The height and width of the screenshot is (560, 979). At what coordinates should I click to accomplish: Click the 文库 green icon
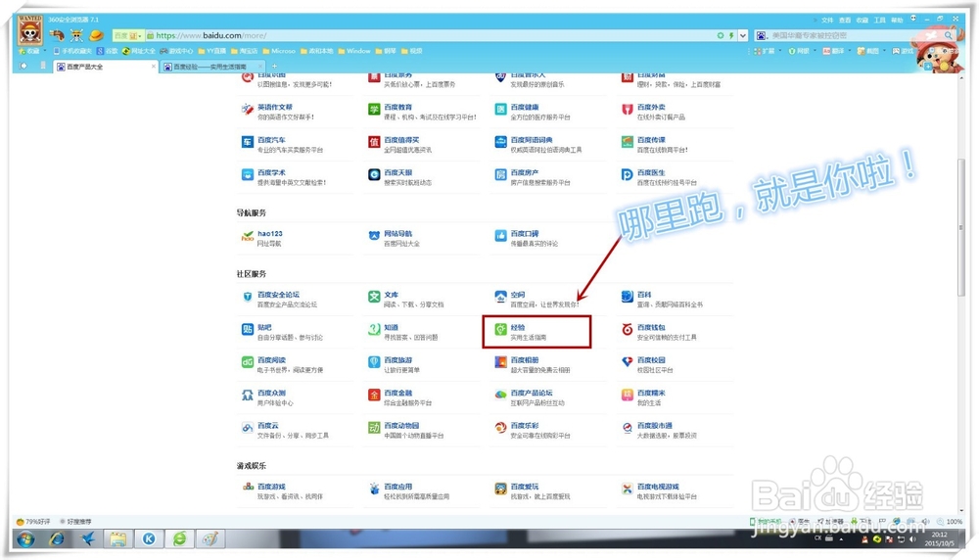coord(374,297)
